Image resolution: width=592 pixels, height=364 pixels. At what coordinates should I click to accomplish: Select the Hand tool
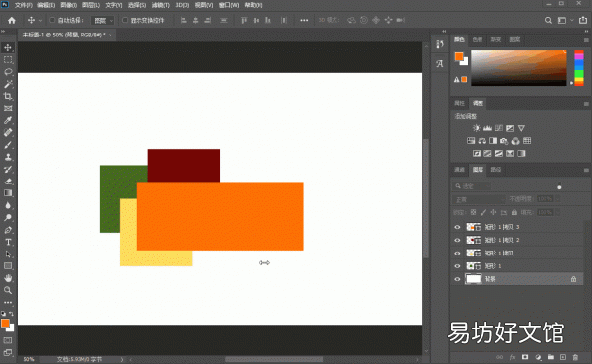[8, 278]
